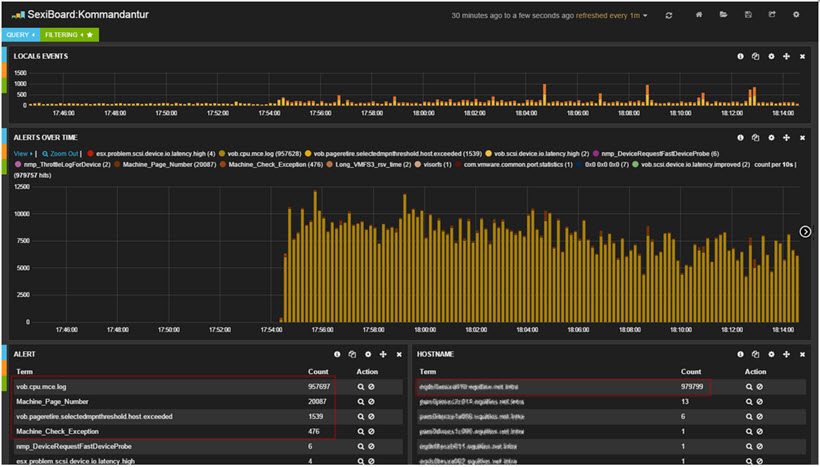Filter on vob.pageretire.selectedmpnthreshold.host.exceeded with magnifier
This screenshot has height=467, width=820.
coord(360,417)
